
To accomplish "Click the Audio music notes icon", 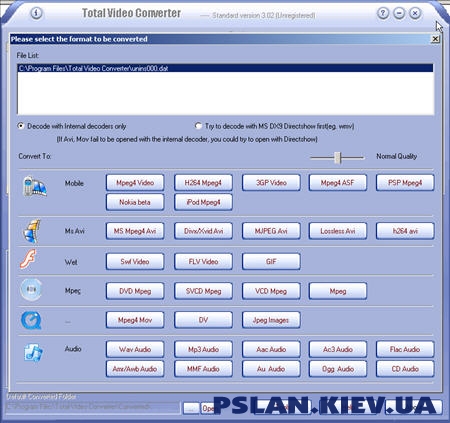I will tap(33, 353).
